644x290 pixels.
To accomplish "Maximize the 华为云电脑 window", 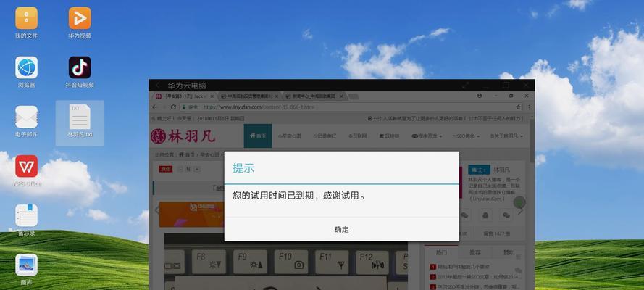I will point(506,85).
